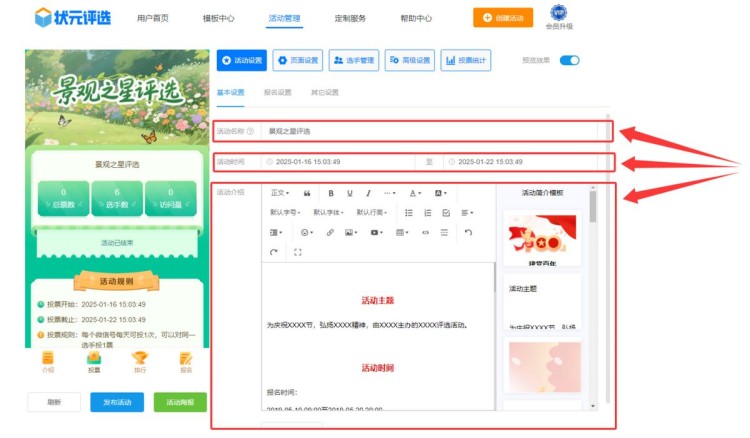
Task: Click the 活动名称 input field
Action: click(430, 131)
